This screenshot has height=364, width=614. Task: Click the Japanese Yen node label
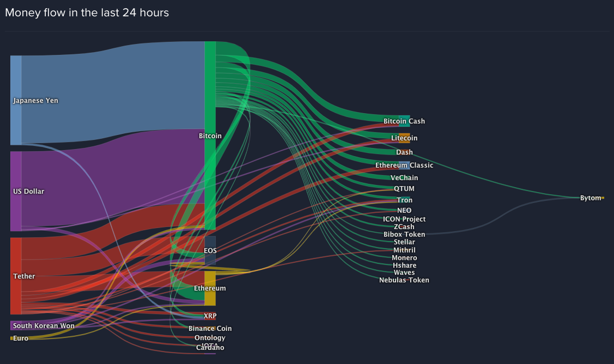[35, 101]
